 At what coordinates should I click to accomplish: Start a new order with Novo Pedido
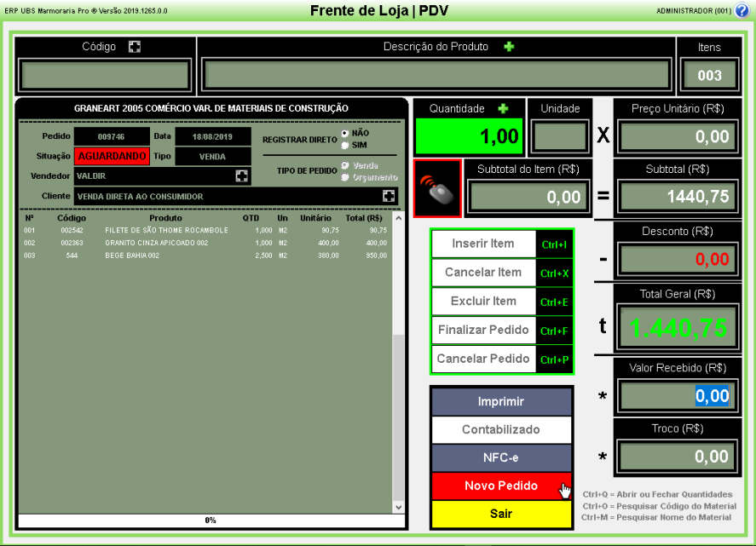pos(501,486)
